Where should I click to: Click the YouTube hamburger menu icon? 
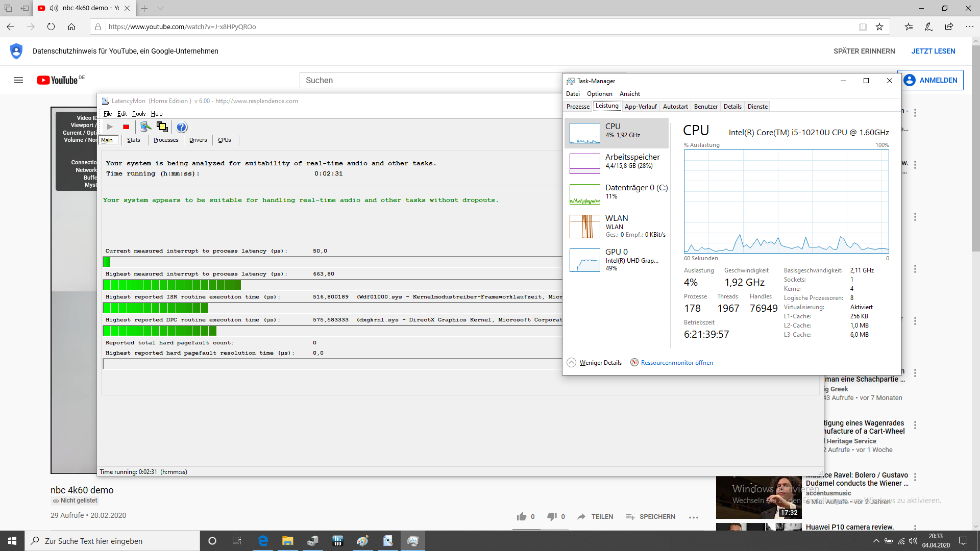click(x=18, y=80)
